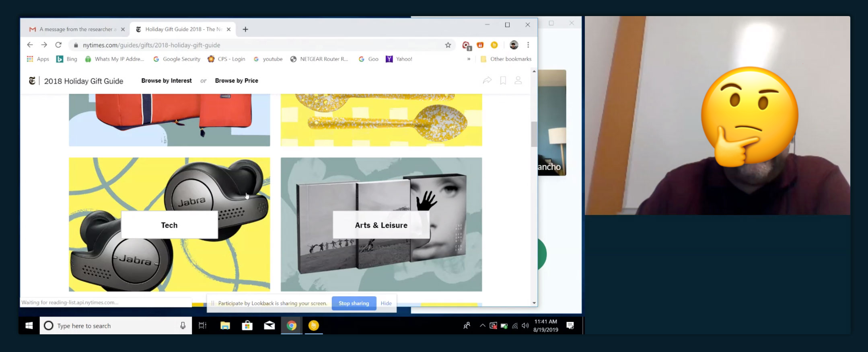Bookmark this page with the star icon
The width and height of the screenshot is (868, 352).
point(448,45)
